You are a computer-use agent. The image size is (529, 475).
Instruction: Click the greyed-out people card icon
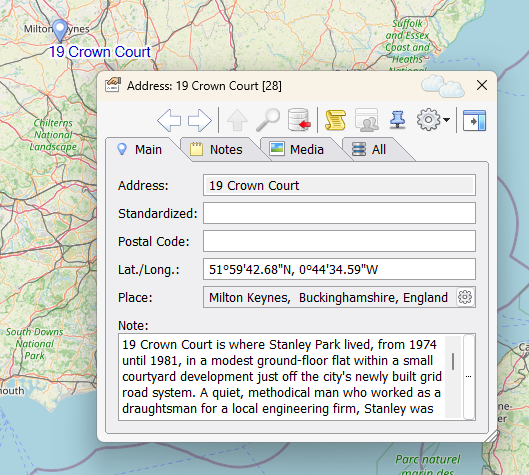point(366,120)
